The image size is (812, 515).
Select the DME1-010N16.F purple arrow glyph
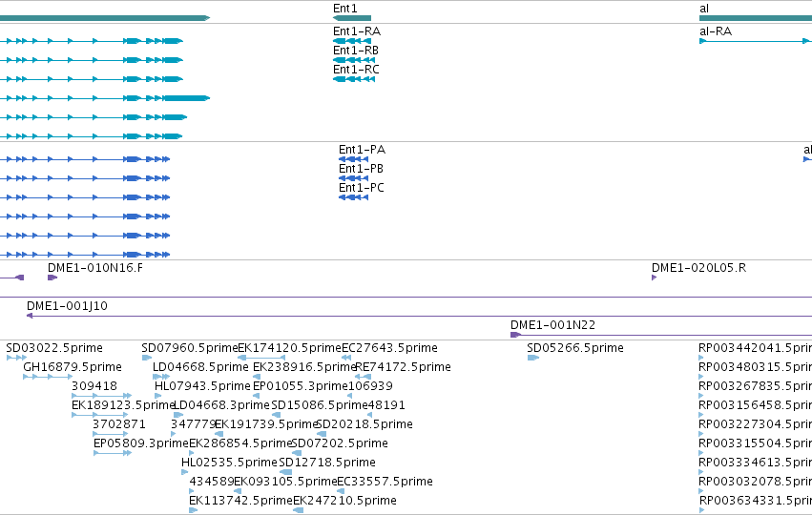tap(52, 278)
